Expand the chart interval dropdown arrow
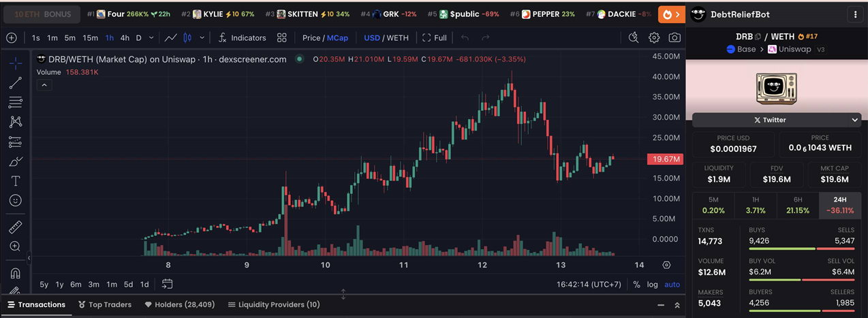Viewport: 868px width, 318px height. pos(151,38)
